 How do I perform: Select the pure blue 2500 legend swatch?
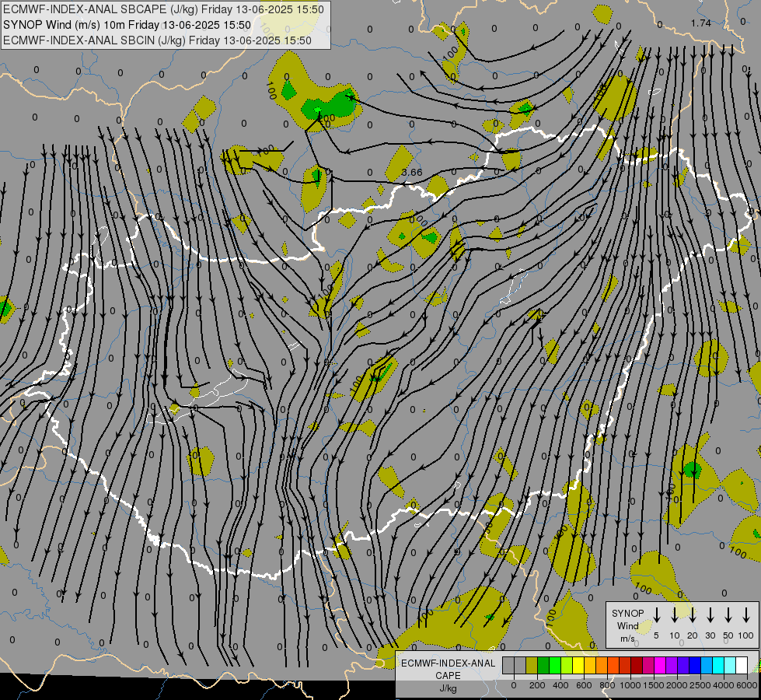click(695, 665)
